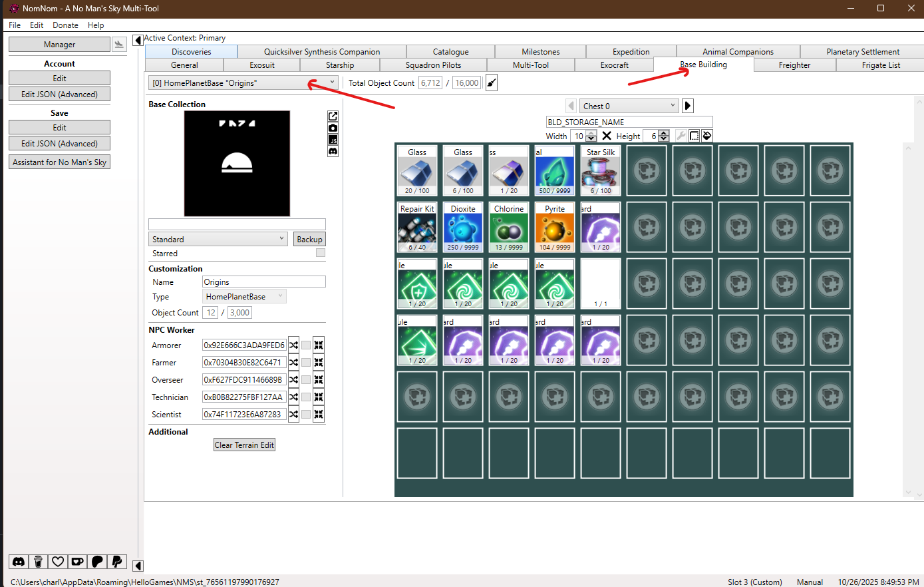
Task: Click the PayPal icon in bottom-left
Action: click(x=117, y=562)
